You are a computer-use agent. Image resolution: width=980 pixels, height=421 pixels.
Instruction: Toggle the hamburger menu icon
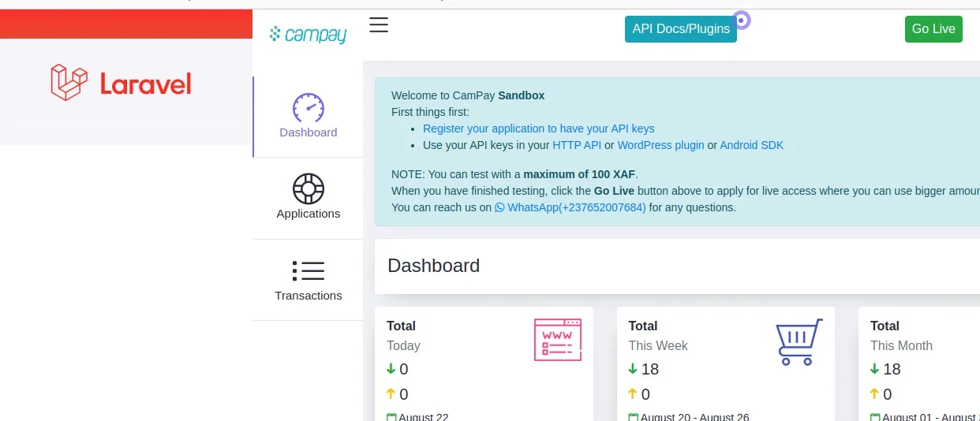coord(379,25)
